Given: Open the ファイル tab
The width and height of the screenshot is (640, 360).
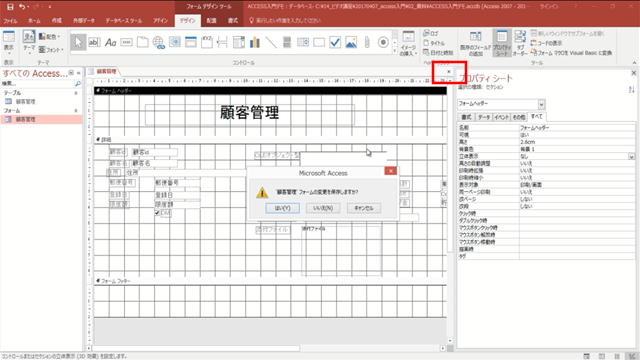Looking at the screenshot, I should [10, 20].
